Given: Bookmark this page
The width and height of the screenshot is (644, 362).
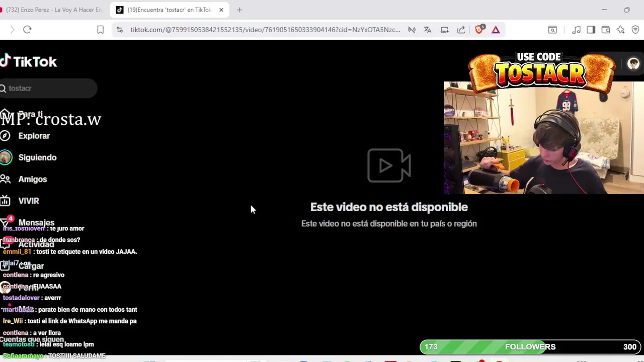Looking at the screenshot, I should [x=100, y=30].
